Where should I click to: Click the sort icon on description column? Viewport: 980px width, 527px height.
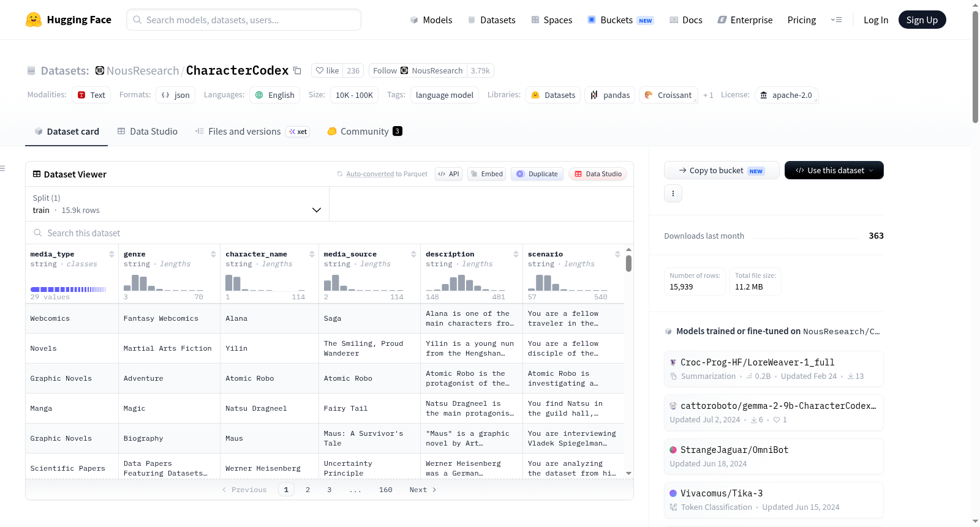516,254
